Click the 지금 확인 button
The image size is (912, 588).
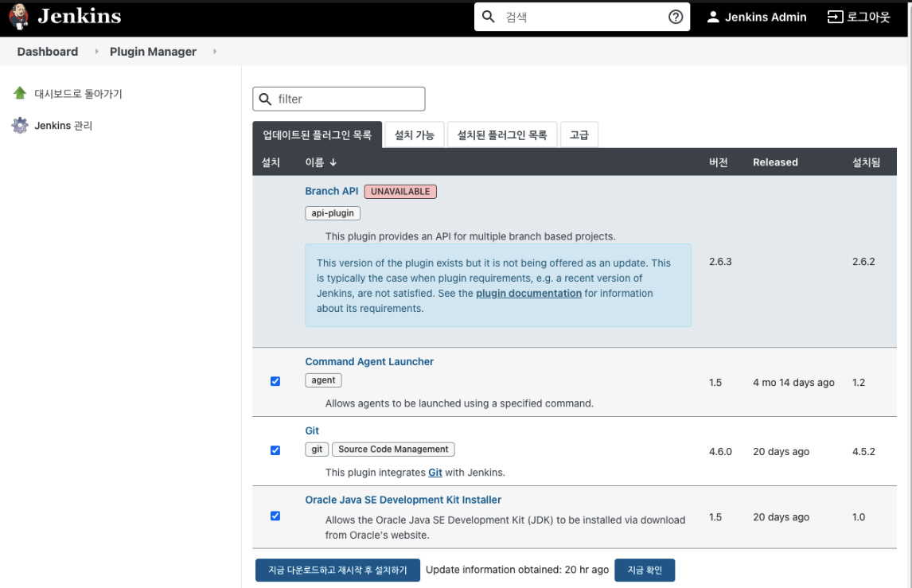645,570
